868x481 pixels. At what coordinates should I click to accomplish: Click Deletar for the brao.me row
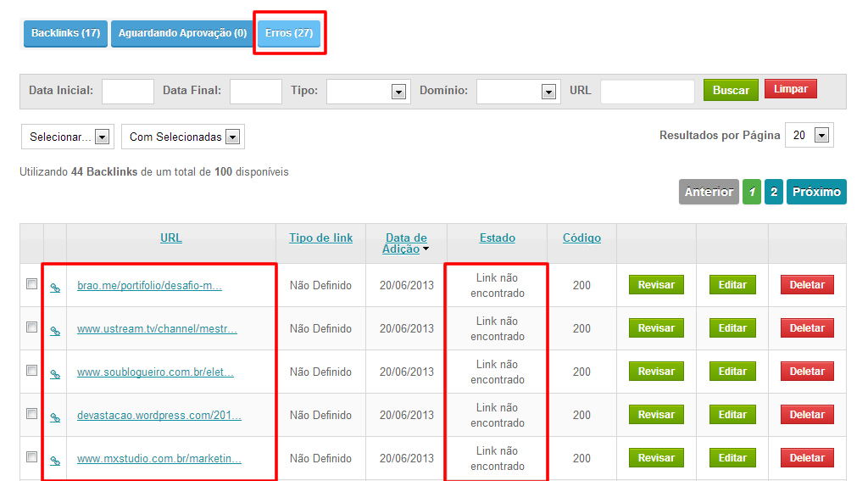[806, 285]
